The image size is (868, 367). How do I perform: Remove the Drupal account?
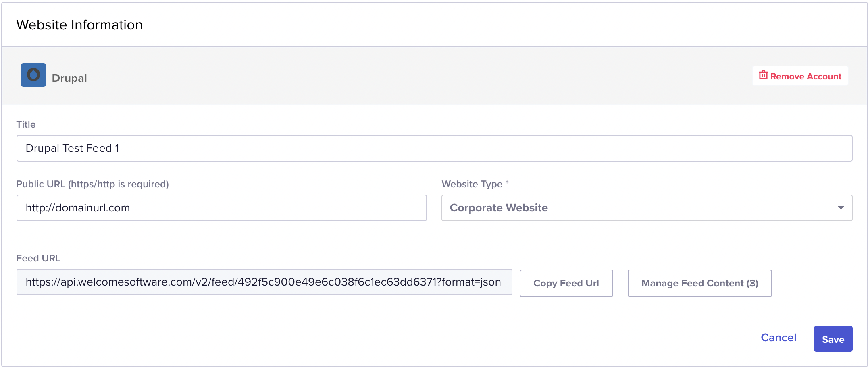coord(800,76)
